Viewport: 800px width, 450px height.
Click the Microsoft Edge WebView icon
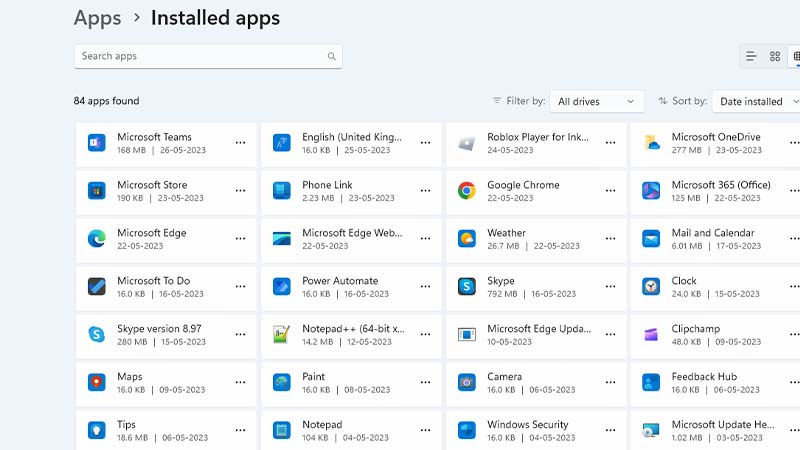pos(282,239)
